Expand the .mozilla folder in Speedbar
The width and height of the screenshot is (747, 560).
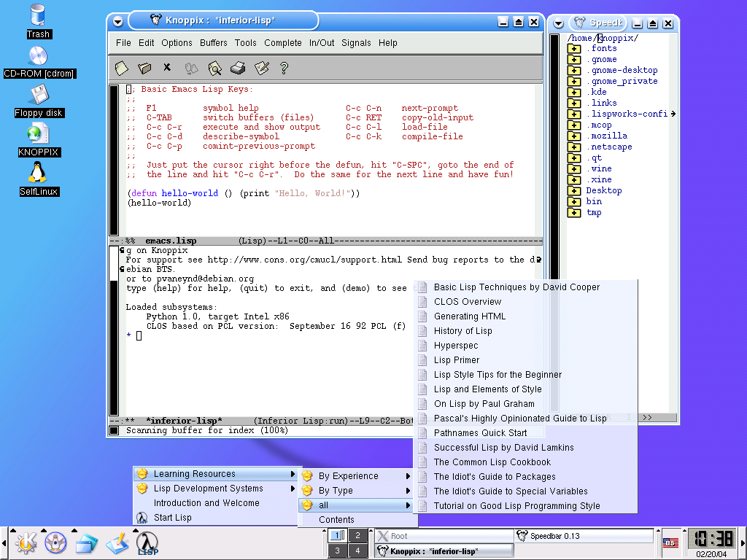click(x=574, y=136)
